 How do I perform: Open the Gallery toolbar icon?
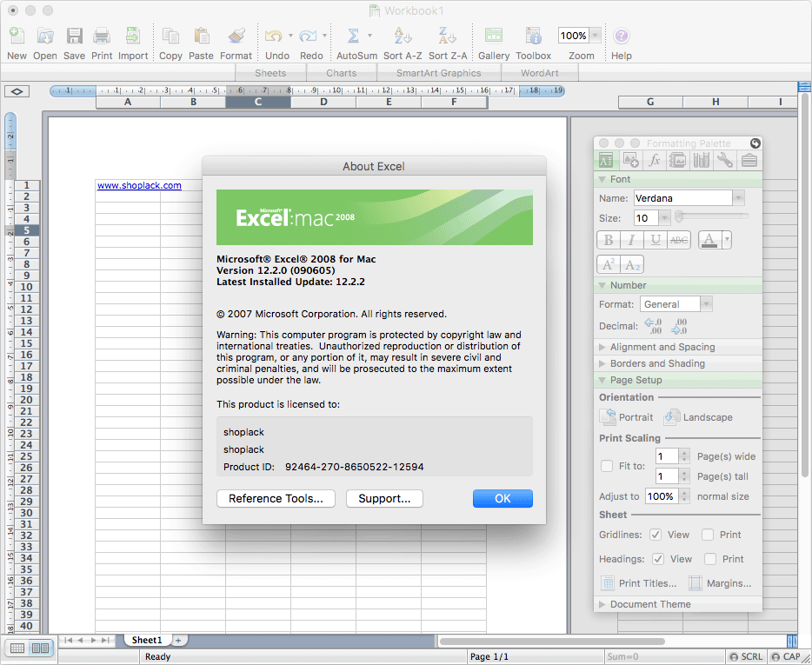(x=494, y=36)
